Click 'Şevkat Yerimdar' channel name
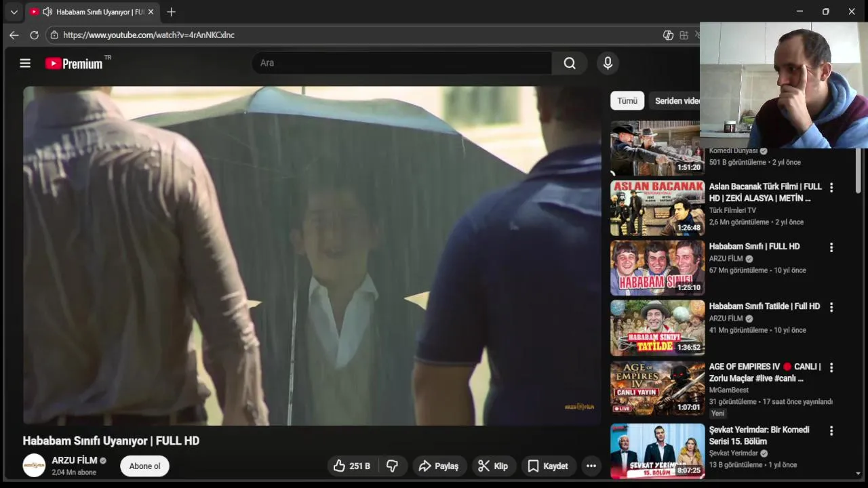Viewport: 868px width, 488px height. [x=734, y=453]
